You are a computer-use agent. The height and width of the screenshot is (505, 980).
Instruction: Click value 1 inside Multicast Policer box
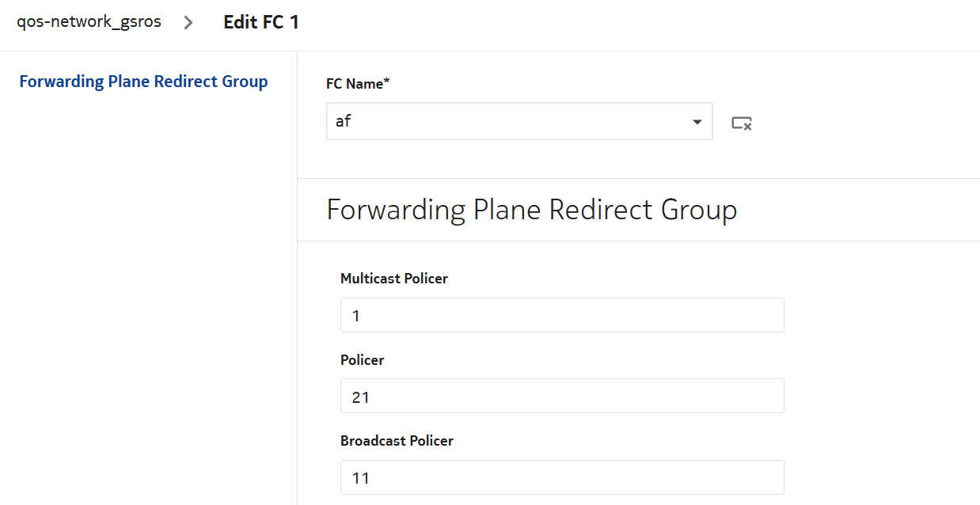click(x=356, y=316)
